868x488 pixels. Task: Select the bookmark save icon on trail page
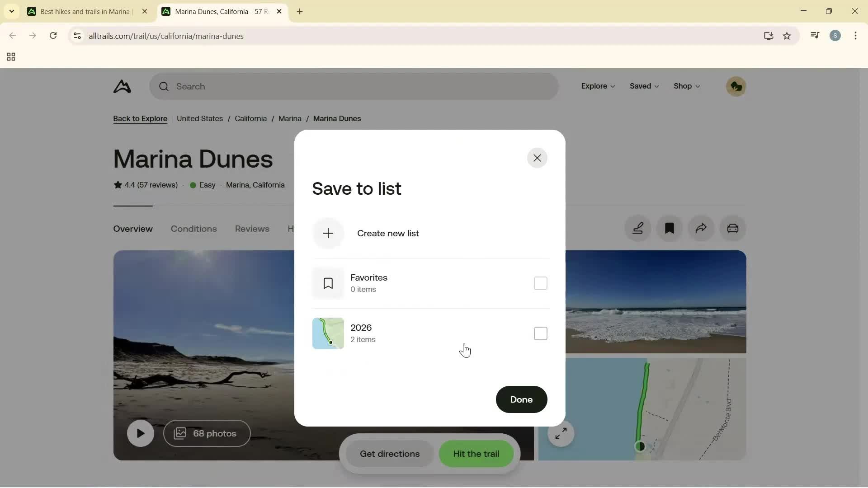(670, 228)
